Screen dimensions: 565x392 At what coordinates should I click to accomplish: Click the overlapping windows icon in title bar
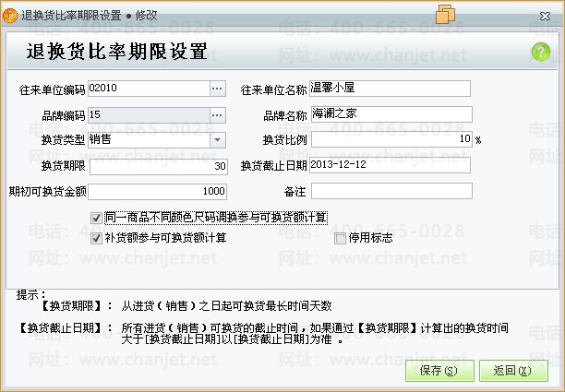point(445,14)
